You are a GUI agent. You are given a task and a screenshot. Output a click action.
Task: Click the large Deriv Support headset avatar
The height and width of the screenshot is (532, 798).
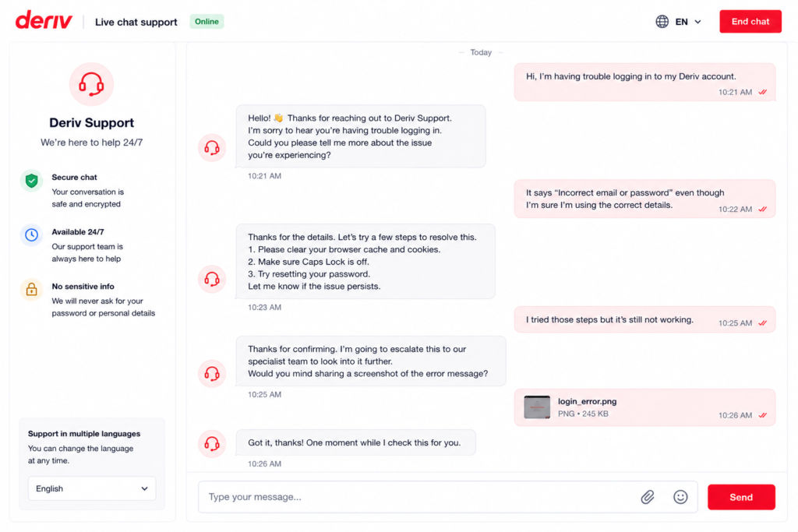tap(92, 84)
